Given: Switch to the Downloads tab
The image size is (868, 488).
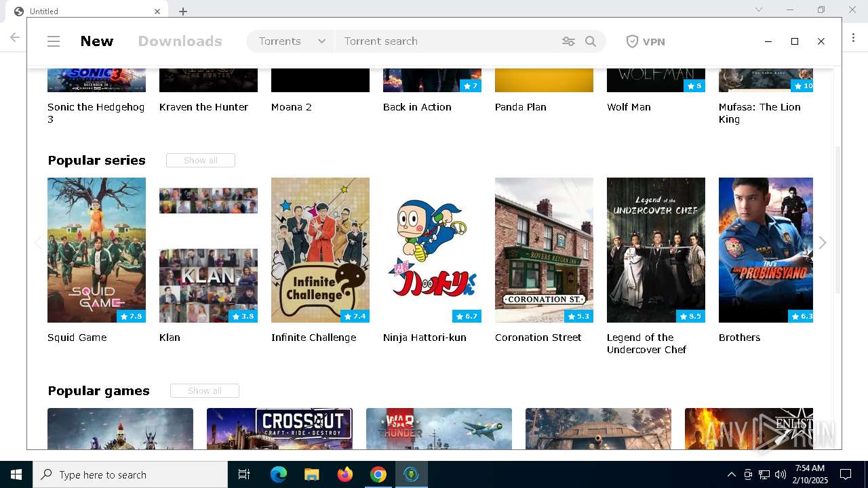Looking at the screenshot, I should (x=180, y=41).
